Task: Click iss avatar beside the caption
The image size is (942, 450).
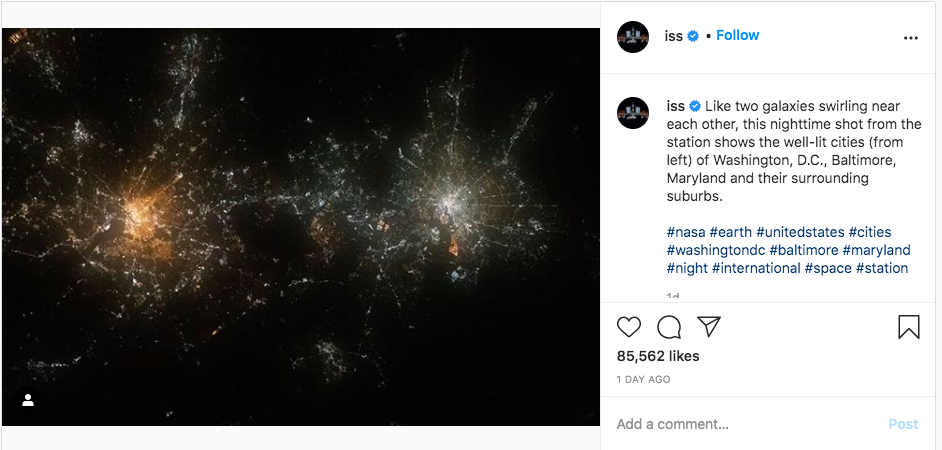Action: [x=633, y=112]
